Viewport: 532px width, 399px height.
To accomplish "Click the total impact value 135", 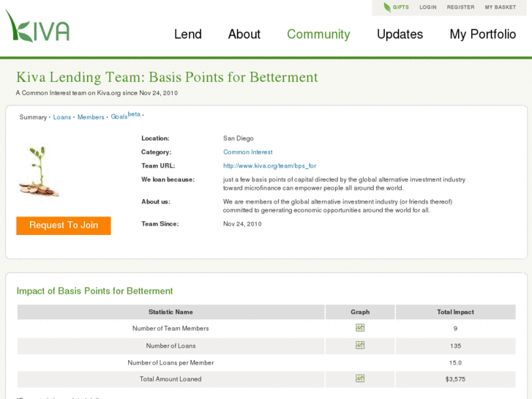I will point(455,346).
